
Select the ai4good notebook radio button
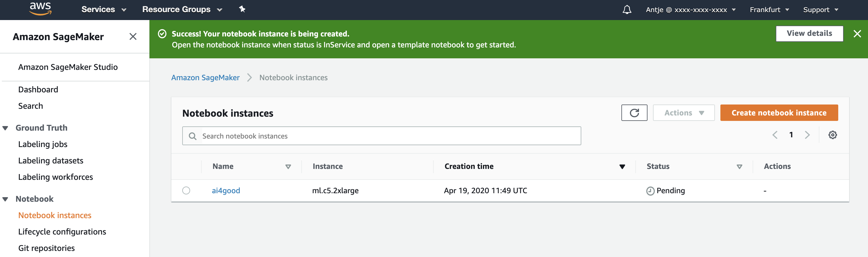[186, 190]
